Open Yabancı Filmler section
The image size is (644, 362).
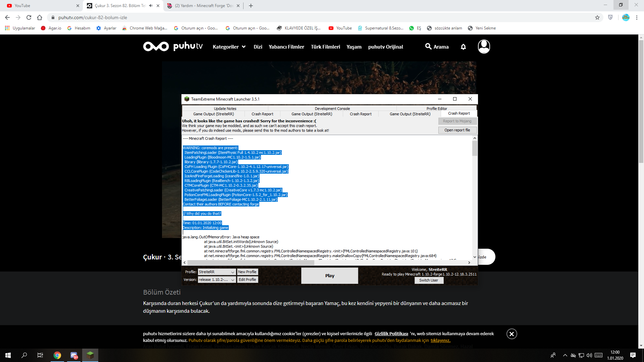pyautogui.click(x=286, y=47)
